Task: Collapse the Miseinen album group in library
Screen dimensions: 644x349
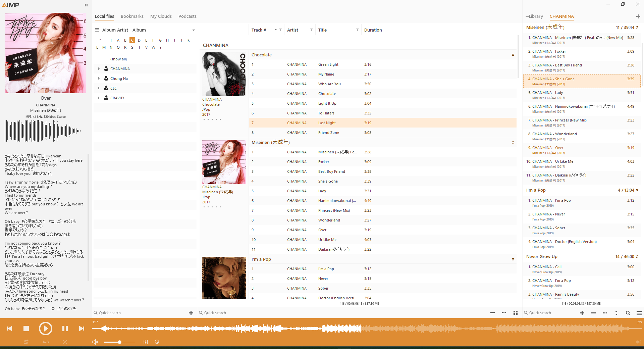Action: coord(513,143)
